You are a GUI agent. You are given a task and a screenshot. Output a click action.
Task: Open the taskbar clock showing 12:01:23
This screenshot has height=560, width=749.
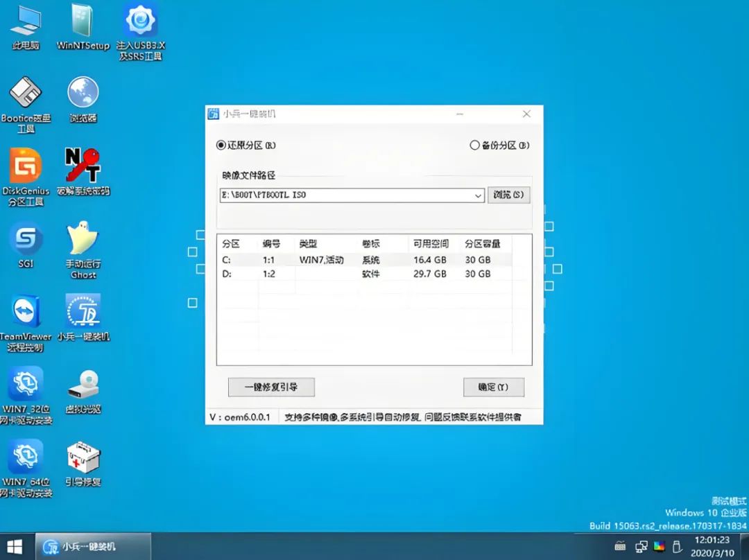(x=712, y=547)
